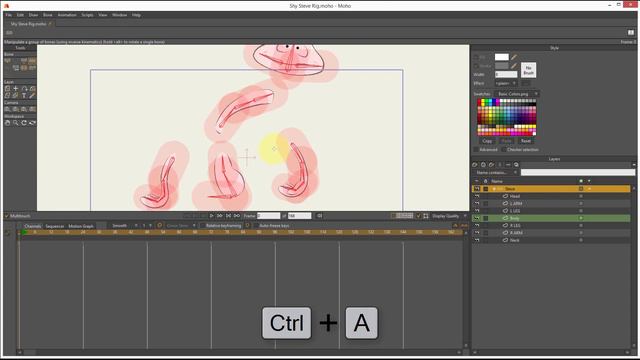Open the Name contains filter dropdown
Image resolution: width=640 pixels, height=360 pixels.
click(x=496, y=173)
